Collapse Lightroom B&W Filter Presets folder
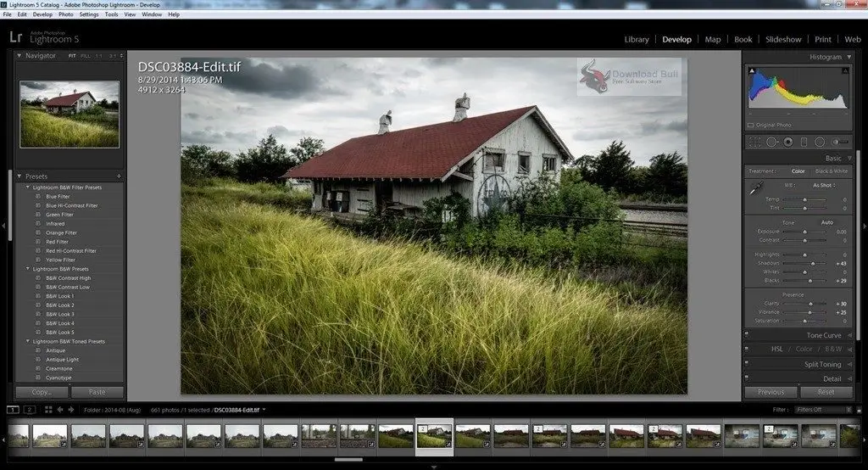Screen dimensions: 868x470 pyautogui.click(x=28, y=187)
